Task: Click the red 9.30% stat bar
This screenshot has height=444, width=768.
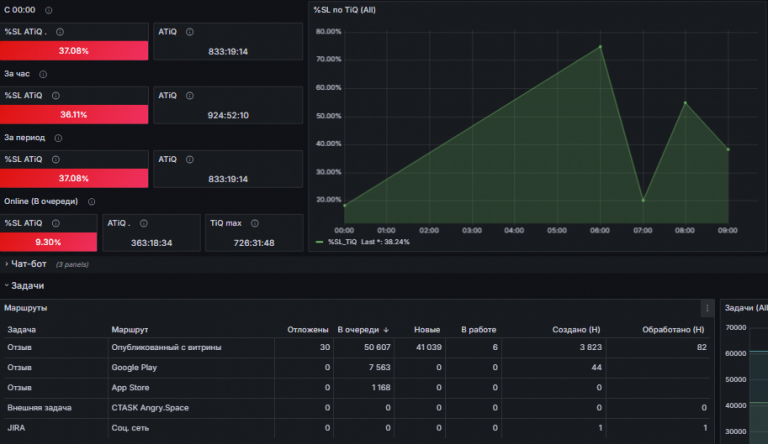Action: tap(48, 242)
